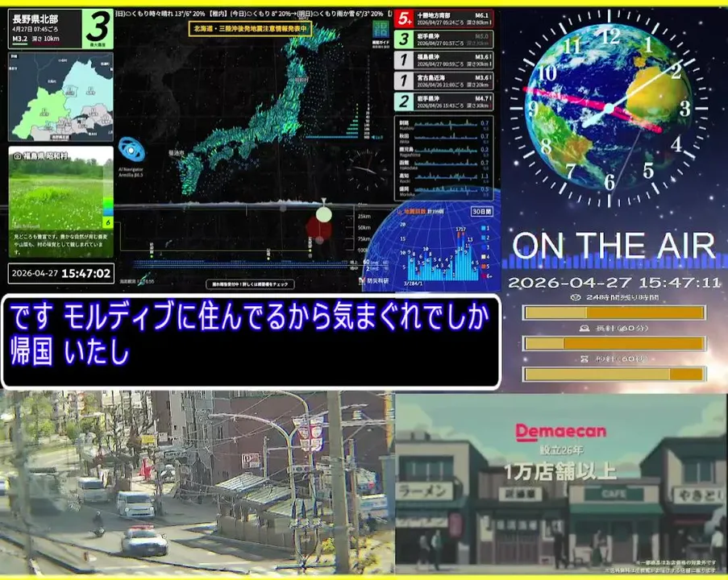Click the 長針(60分) progress bar
This screenshot has height=580, width=728.
click(614, 343)
